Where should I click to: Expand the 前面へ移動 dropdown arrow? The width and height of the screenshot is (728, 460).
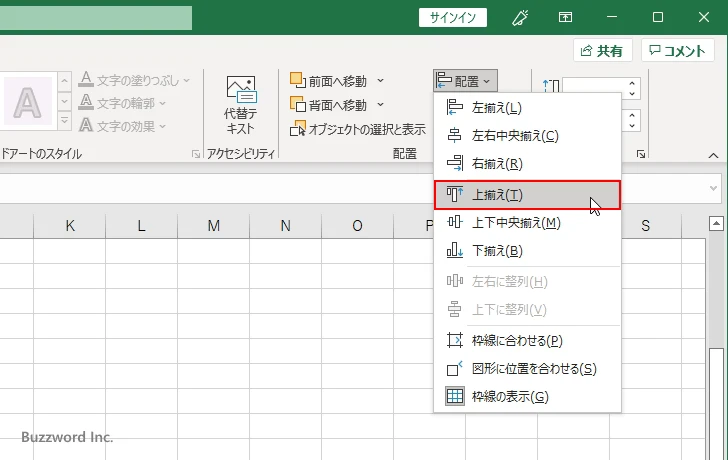380,81
